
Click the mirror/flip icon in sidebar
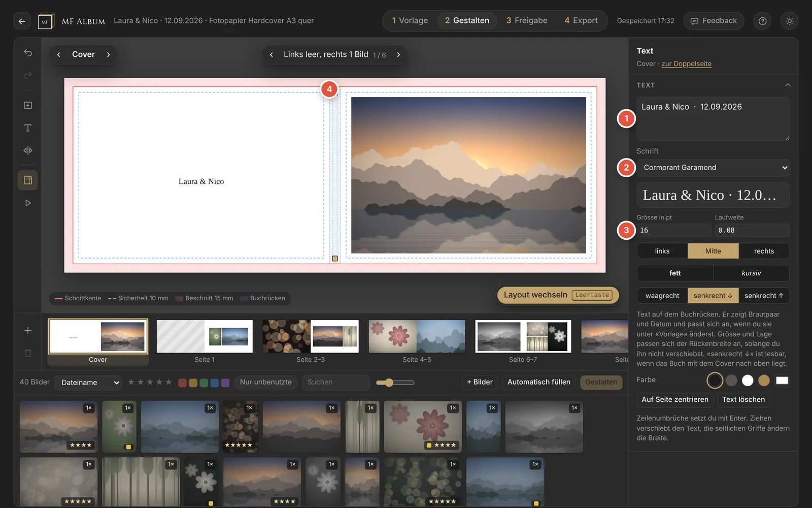point(28,150)
